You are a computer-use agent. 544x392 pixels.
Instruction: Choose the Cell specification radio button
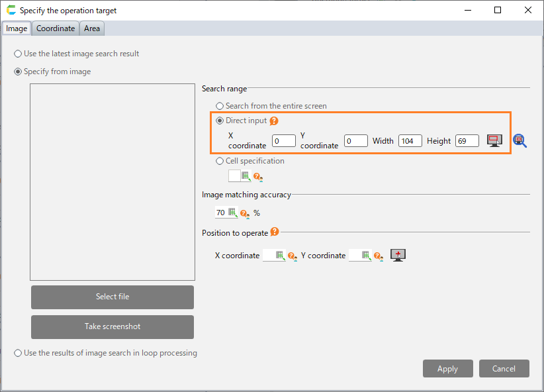220,161
